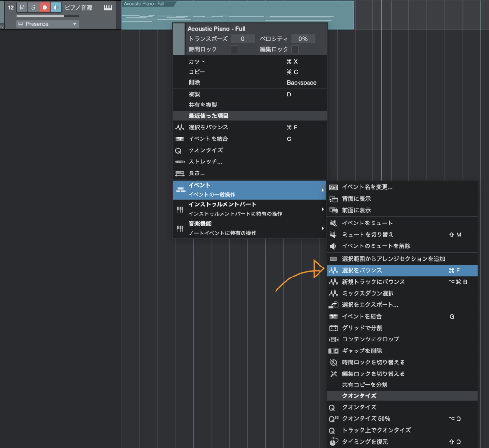489x448 pixels.
Task: Click the グリッドで分割 icon
Action: 333,328
